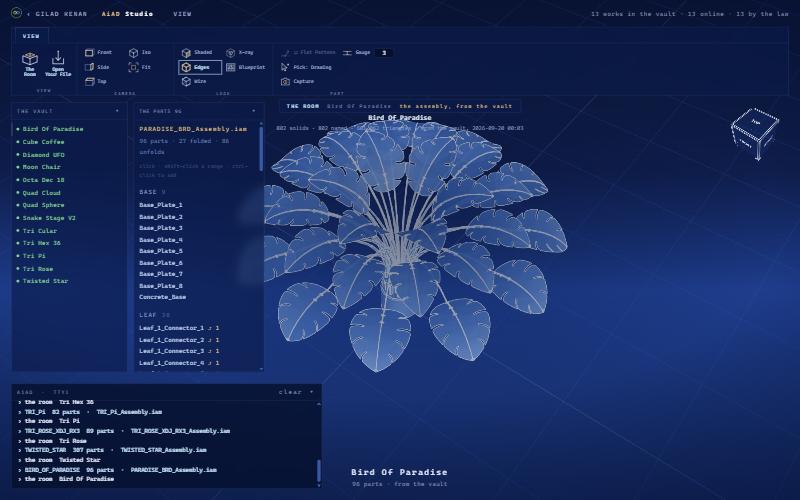This screenshot has height=500, width=800.
Task: Click the Flat Pattern tool
Action: coord(309,53)
